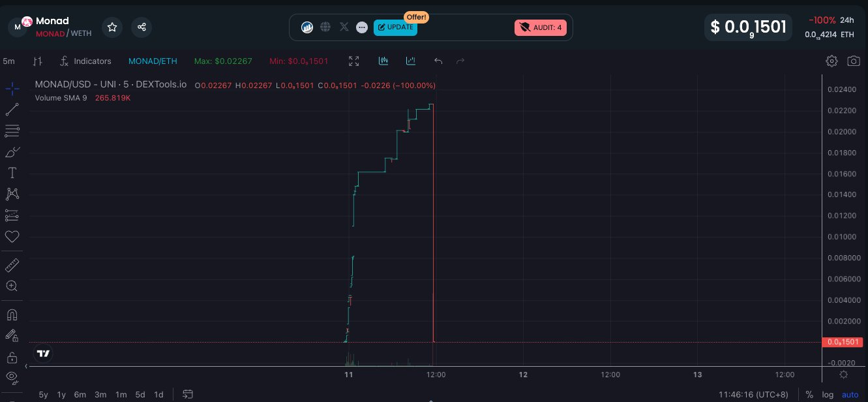The image size is (868, 402).
Task: Click the -100% 24h change value
Action: (x=822, y=20)
